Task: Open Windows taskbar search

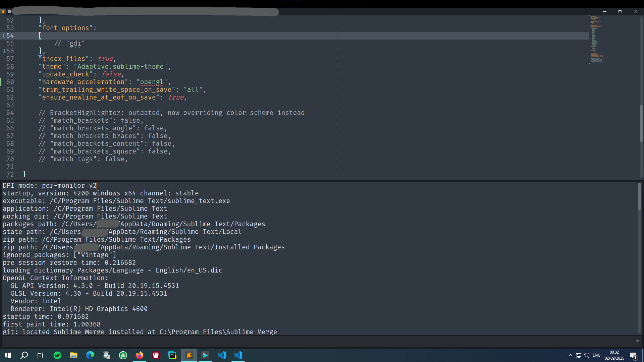Action: point(24,355)
